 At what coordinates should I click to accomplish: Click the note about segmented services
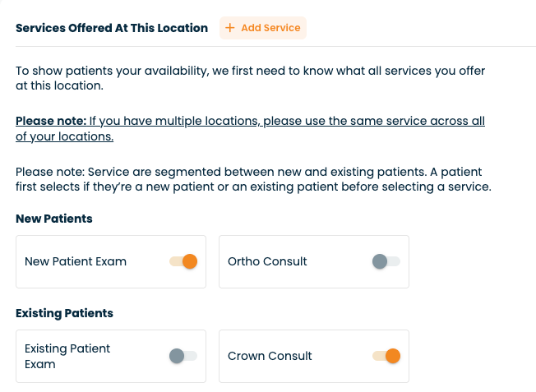coord(253,179)
